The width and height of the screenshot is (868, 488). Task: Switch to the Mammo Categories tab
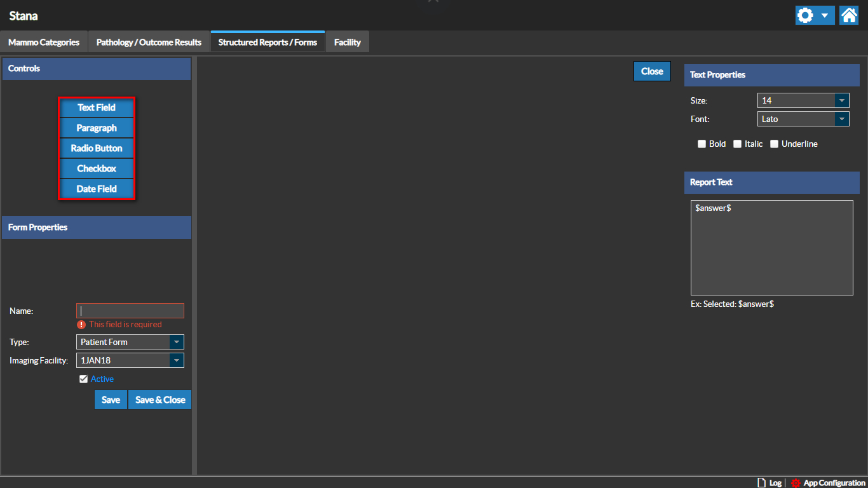click(x=44, y=43)
